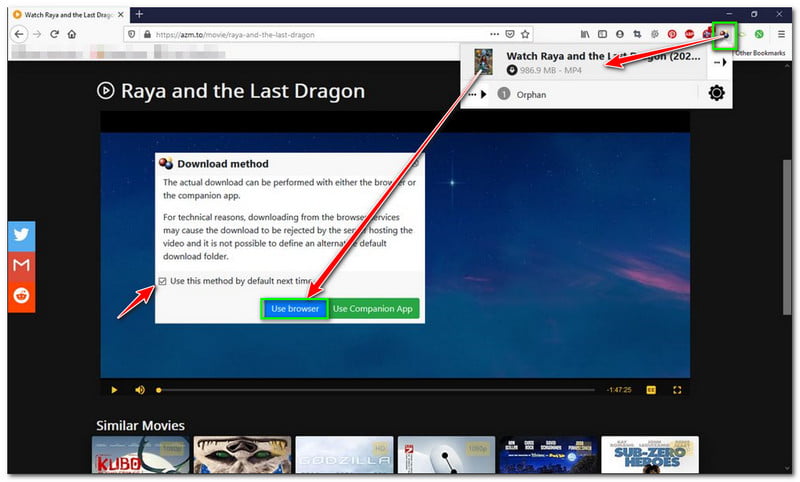
Task: Click the 'Raya and the Last Dragon' heading
Action: pyautogui.click(x=243, y=91)
